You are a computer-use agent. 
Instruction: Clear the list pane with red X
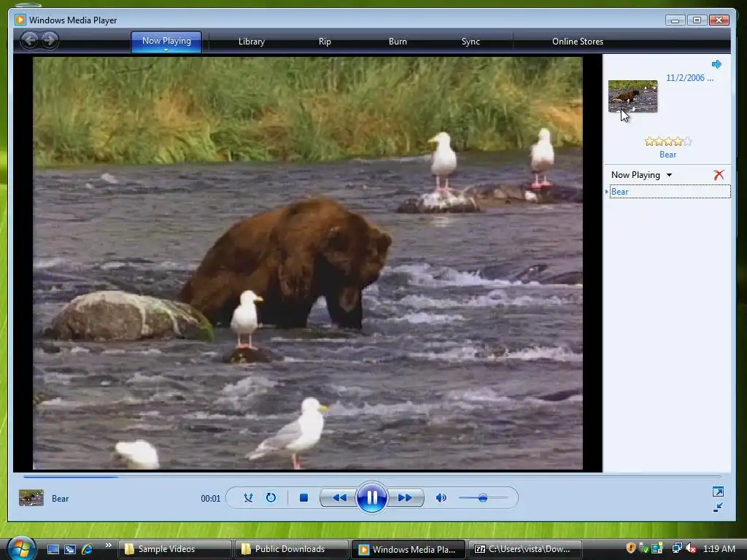point(719,175)
